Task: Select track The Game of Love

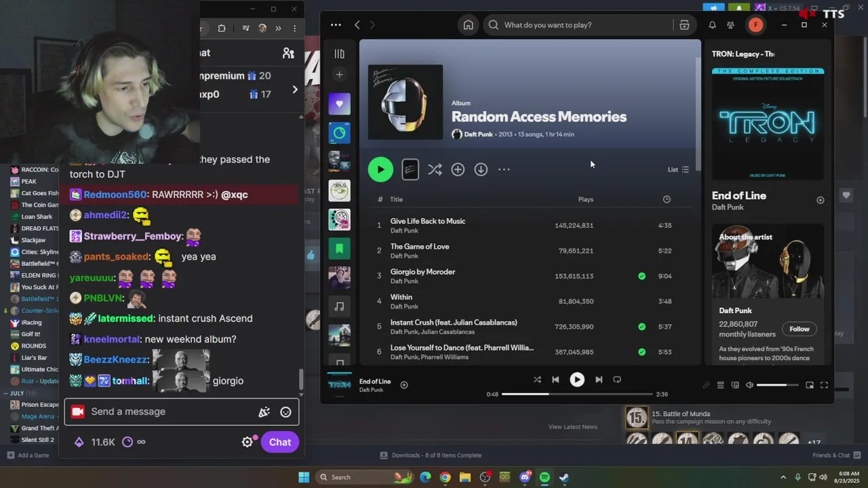Action: coord(420,247)
